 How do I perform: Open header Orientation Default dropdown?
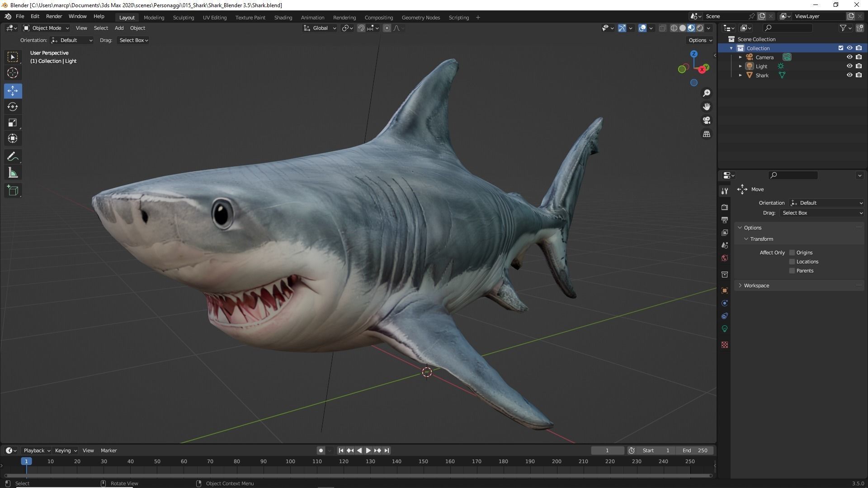[x=72, y=40]
